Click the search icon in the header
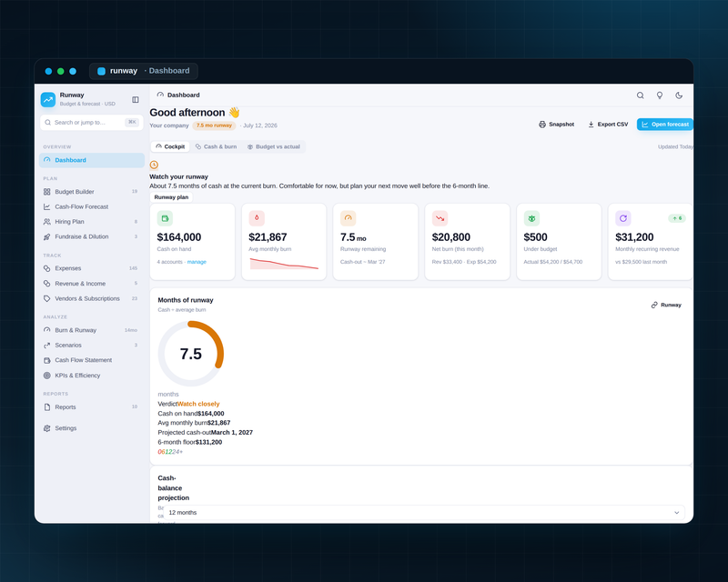This screenshot has height=582, width=728. click(641, 95)
